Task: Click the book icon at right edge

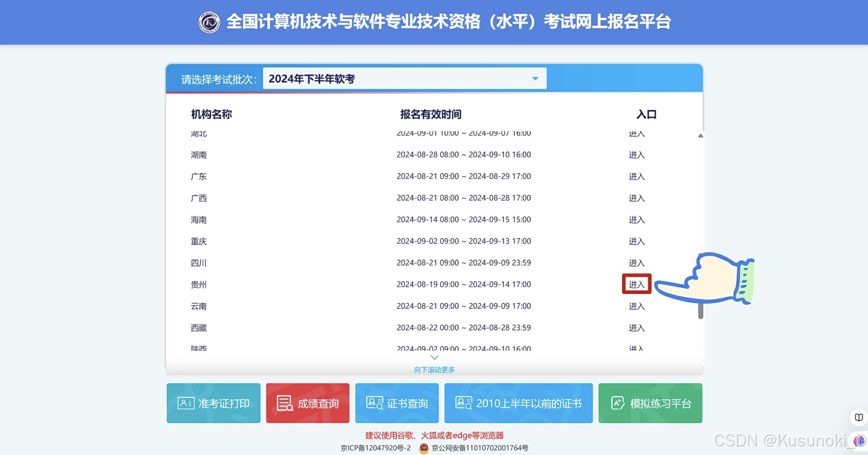Action: coord(859,417)
